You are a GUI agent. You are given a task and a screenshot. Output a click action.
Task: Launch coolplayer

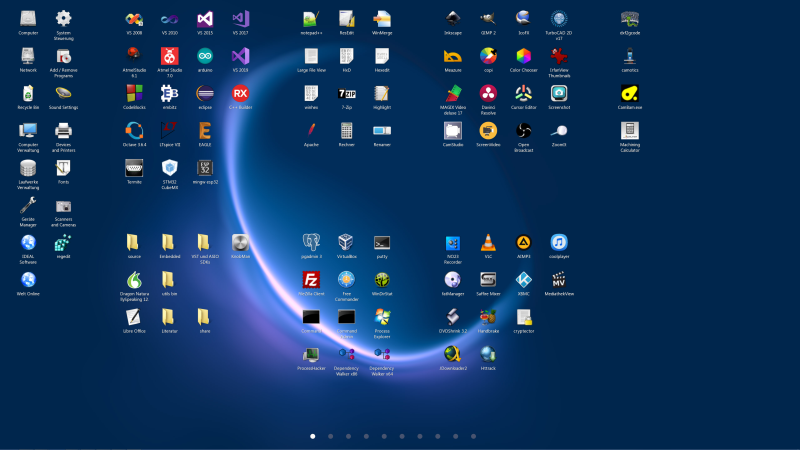(x=559, y=243)
